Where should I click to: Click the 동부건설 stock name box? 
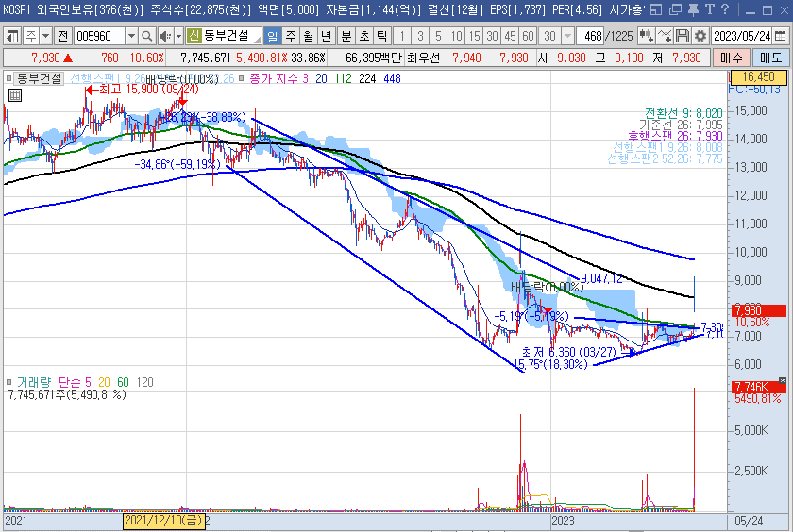[224, 36]
